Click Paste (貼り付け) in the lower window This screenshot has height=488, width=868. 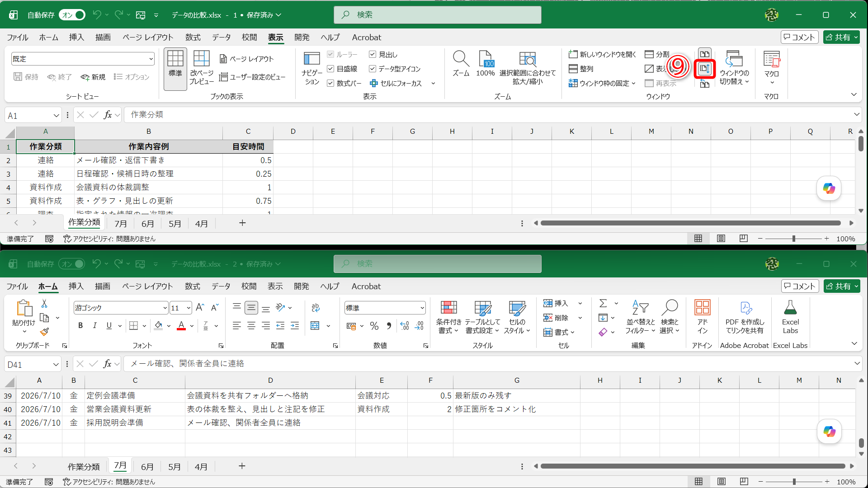pyautogui.click(x=24, y=316)
